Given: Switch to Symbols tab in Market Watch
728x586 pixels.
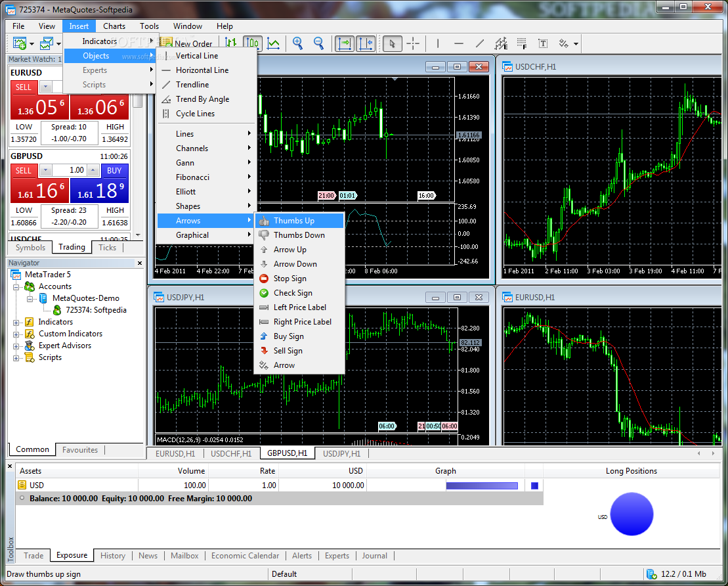Looking at the screenshot, I should (x=31, y=248).
